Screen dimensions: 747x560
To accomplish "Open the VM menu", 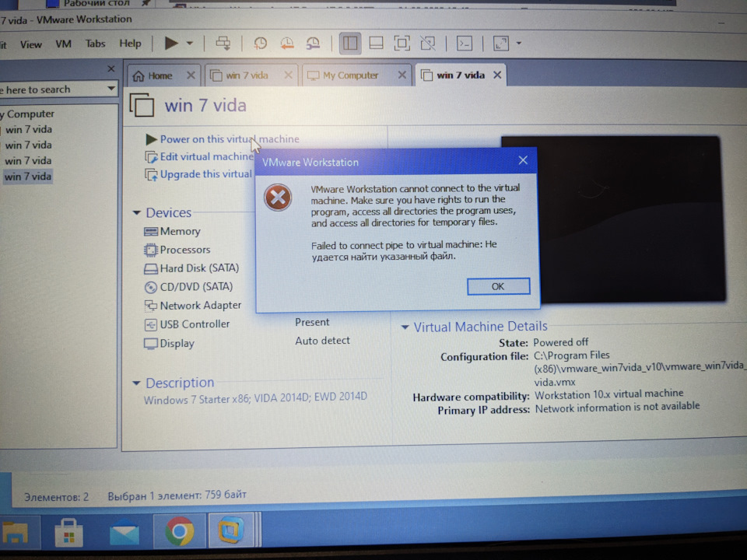I will 64,44.
